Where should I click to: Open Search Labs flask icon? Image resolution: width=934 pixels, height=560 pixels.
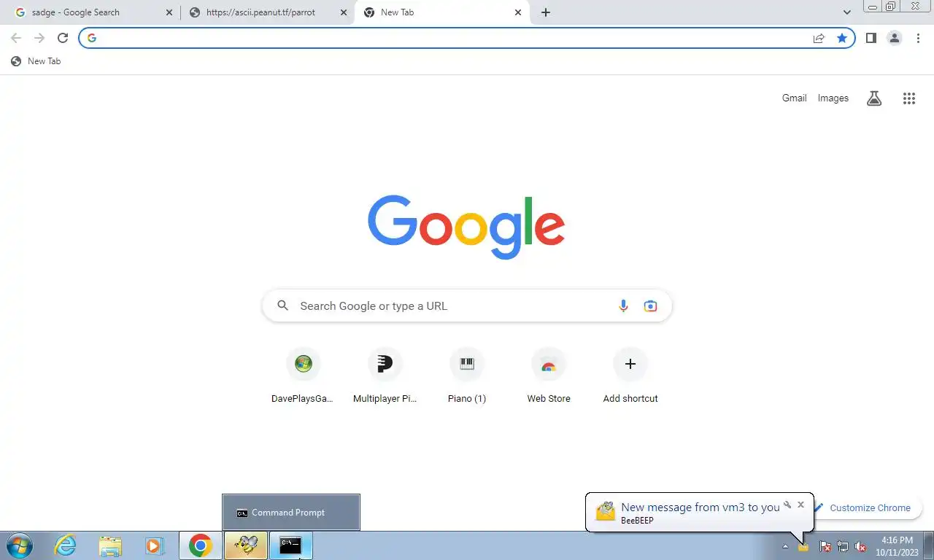pos(874,98)
